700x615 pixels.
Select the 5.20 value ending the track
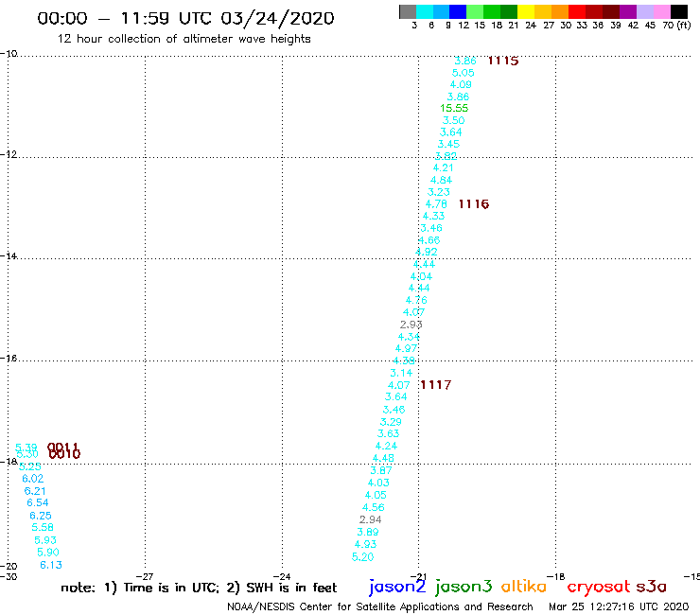[363, 557]
